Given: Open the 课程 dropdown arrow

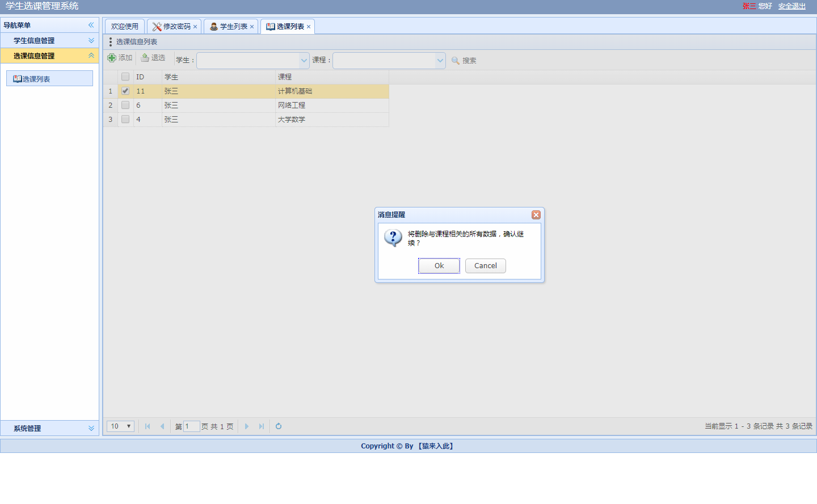Looking at the screenshot, I should click(440, 60).
